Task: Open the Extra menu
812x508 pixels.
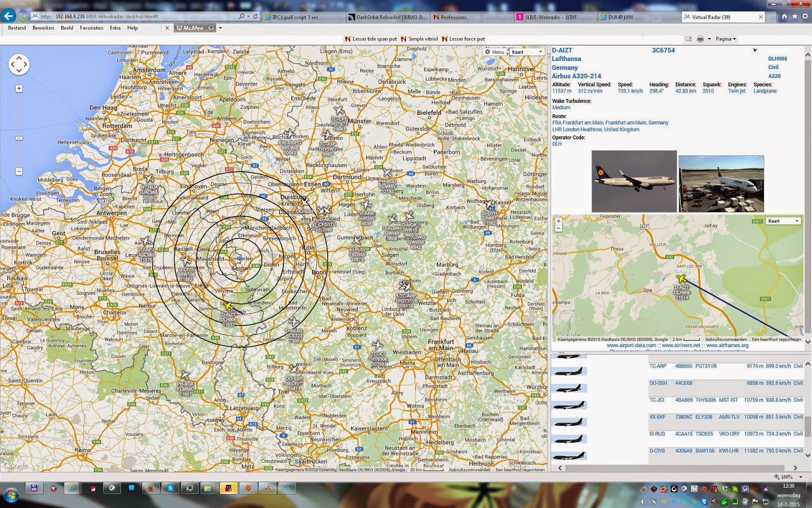Action: tap(115, 28)
